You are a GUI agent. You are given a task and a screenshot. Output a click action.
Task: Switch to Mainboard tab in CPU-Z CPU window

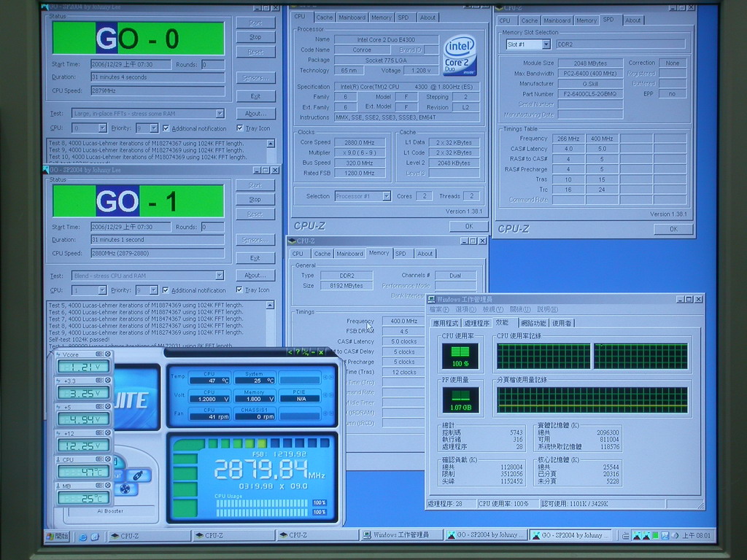(352, 17)
